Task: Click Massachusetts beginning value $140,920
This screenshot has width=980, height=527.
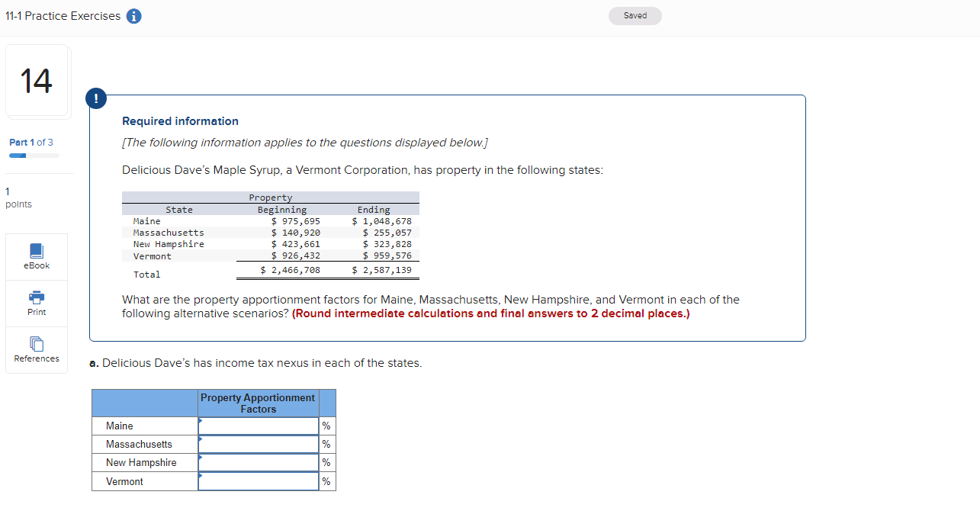Action: tap(296, 233)
